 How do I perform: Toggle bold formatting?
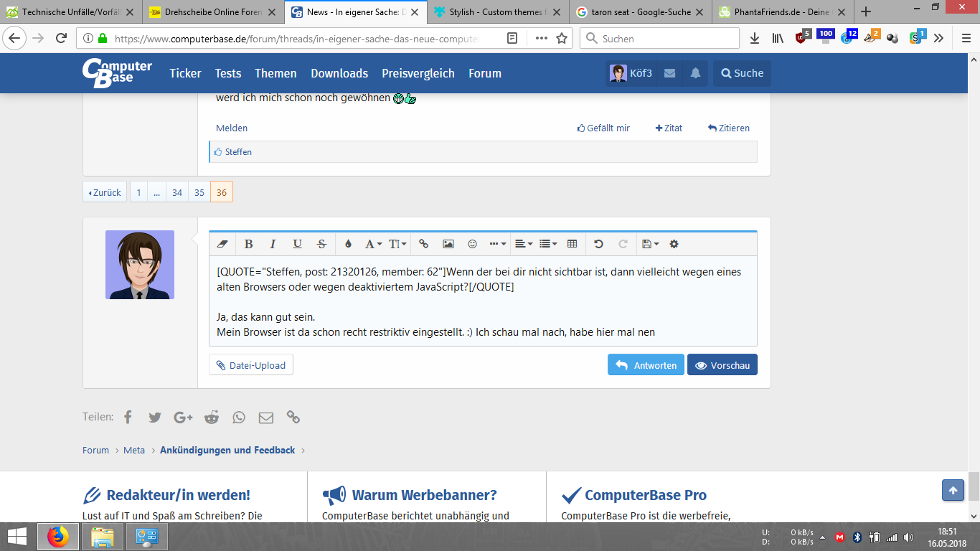tap(248, 244)
